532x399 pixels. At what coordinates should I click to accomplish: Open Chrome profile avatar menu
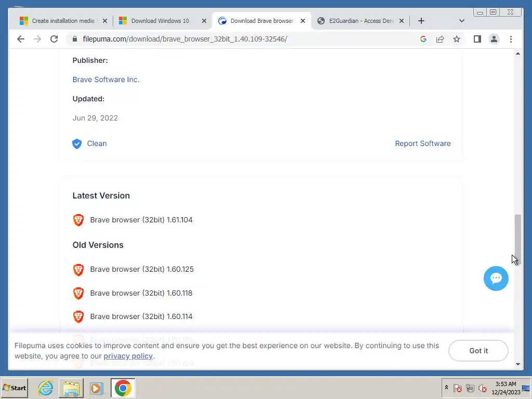[494, 39]
